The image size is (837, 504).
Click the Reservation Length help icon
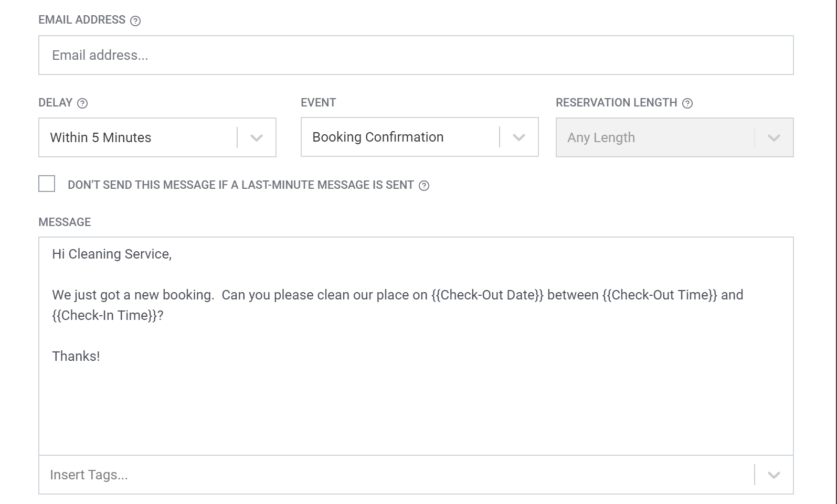pyautogui.click(x=687, y=103)
